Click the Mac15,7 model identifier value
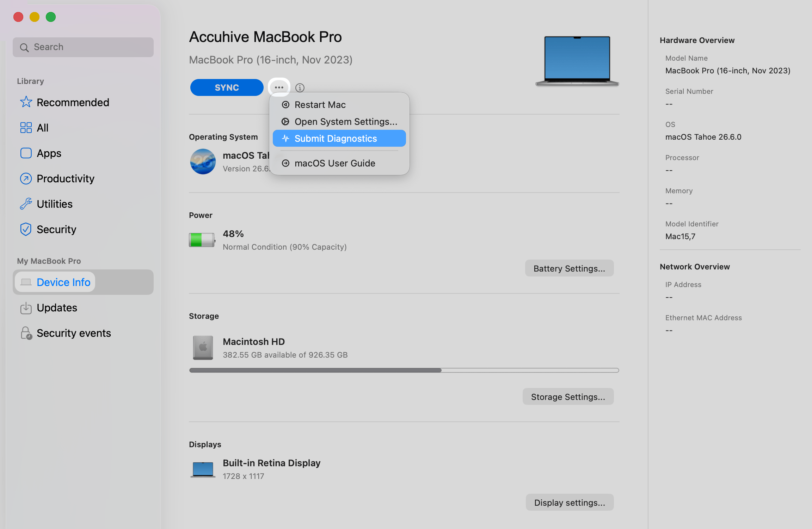The image size is (812, 529). (680, 236)
